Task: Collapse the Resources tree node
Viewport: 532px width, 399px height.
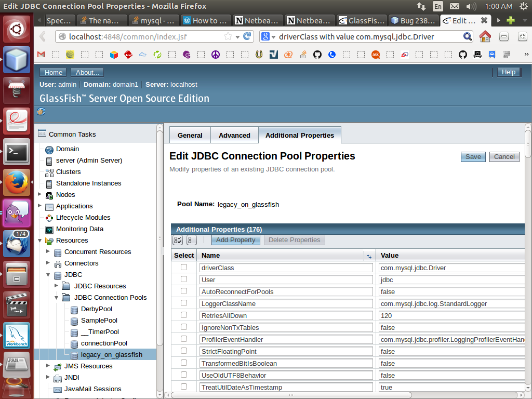Action: pos(39,240)
